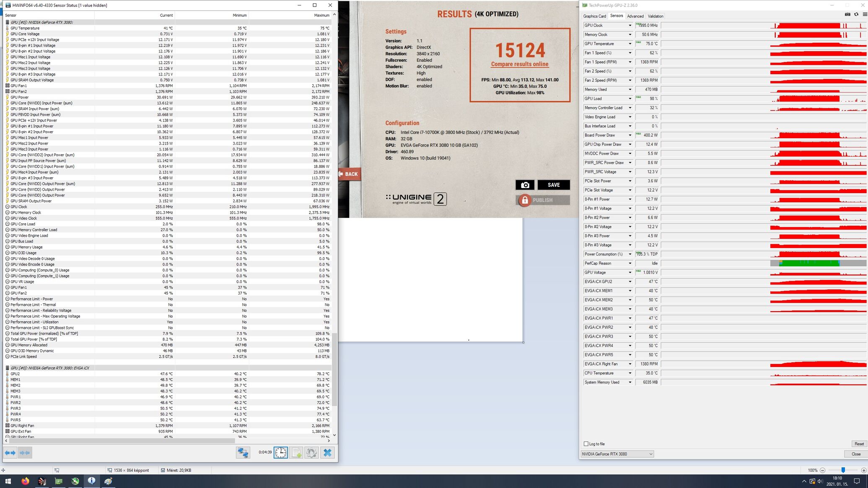The image size is (868, 488).
Task: Open GPU-Z hamburger menu icon
Action: (865, 14)
